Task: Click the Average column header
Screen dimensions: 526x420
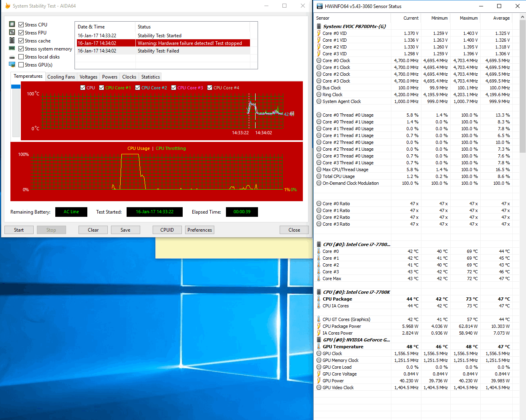Action: (496, 18)
